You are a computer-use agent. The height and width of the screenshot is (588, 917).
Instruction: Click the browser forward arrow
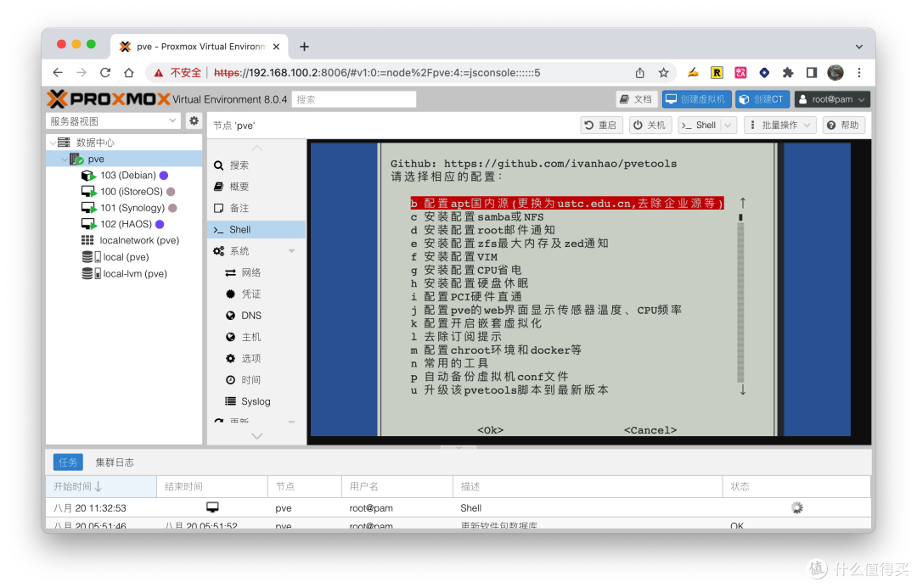pos(82,72)
